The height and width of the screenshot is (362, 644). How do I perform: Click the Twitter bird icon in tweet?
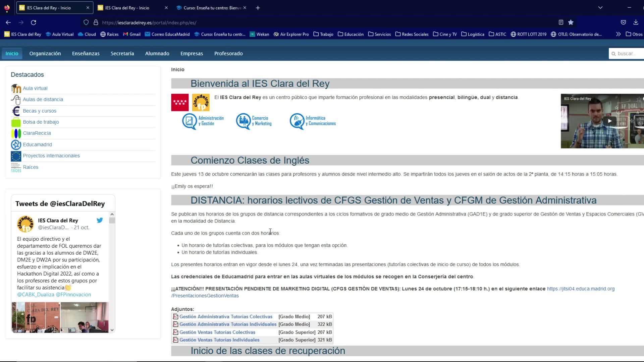coord(100,220)
